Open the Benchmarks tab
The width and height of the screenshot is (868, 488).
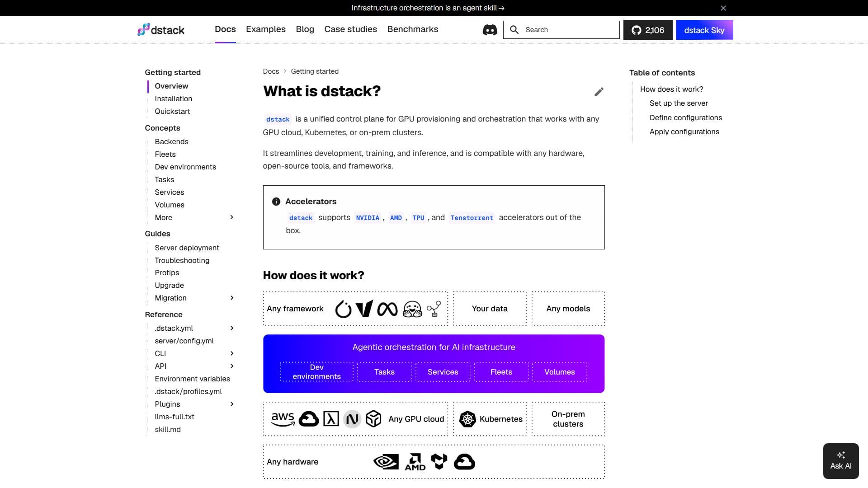(413, 29)
